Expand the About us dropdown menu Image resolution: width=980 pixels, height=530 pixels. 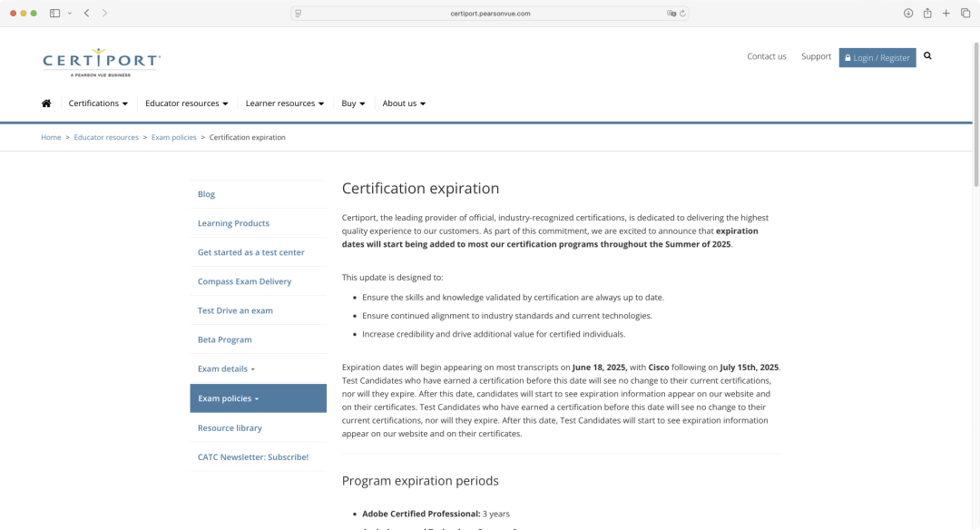tap(404, 103)
